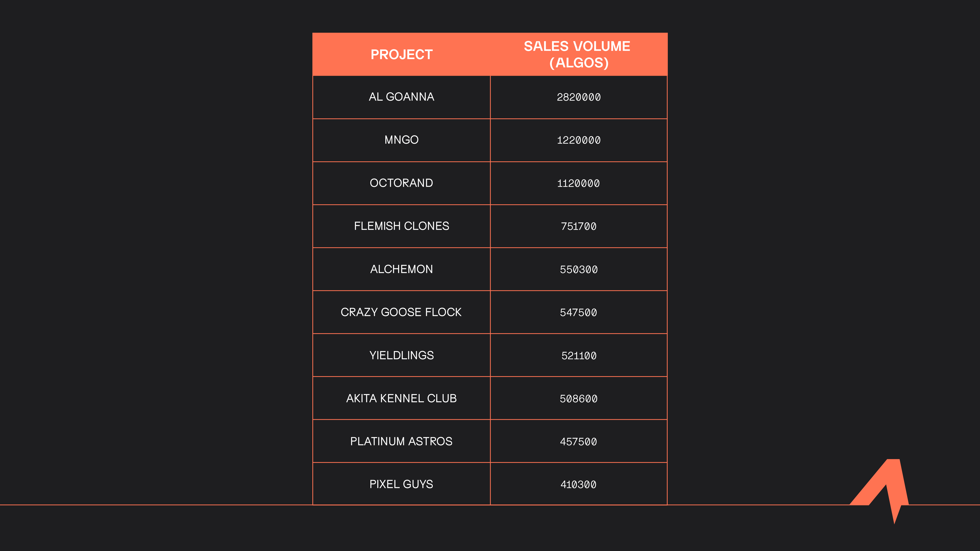
Task: Click the 1120000 sales volume value
Action: [x=579, y=183]
